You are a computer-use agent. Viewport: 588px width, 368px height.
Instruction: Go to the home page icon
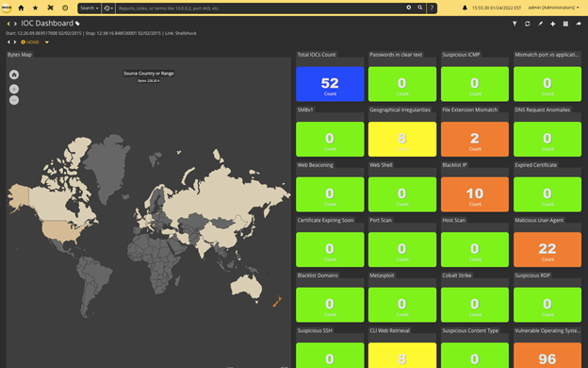21,8
